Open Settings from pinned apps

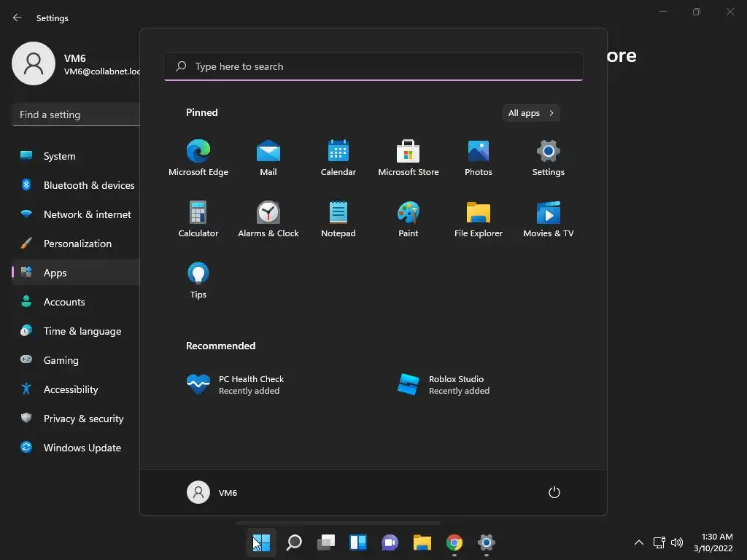[549, 157]
